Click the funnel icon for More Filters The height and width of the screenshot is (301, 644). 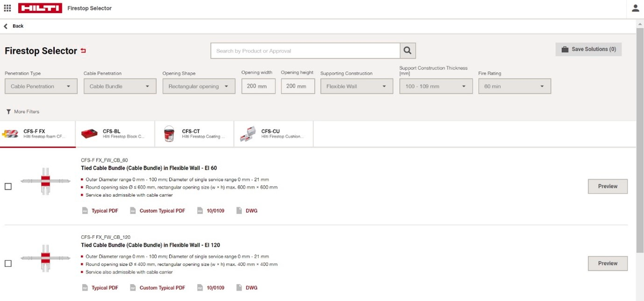point(8,112)
